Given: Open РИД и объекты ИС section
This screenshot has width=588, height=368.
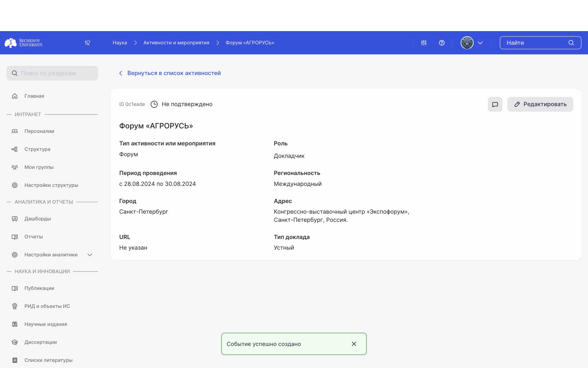Looking at the screenshot, I should (x=47, y=306).
